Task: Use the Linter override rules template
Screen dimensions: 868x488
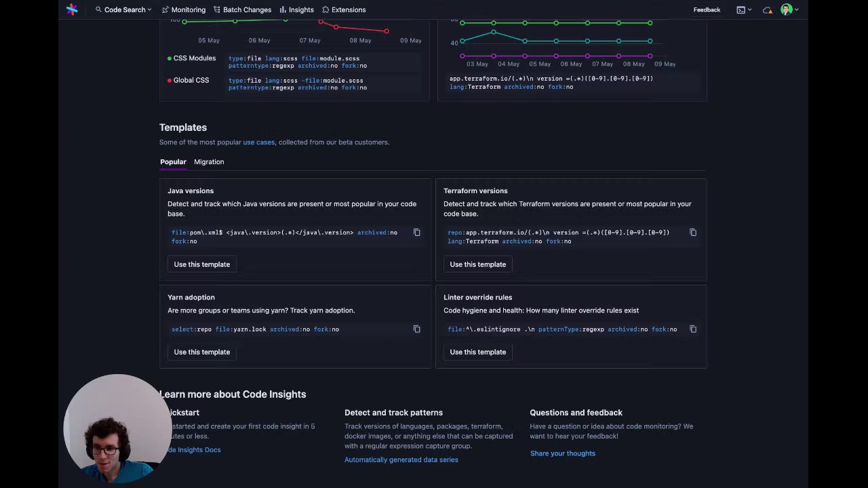Action: (x=477, y=352)
